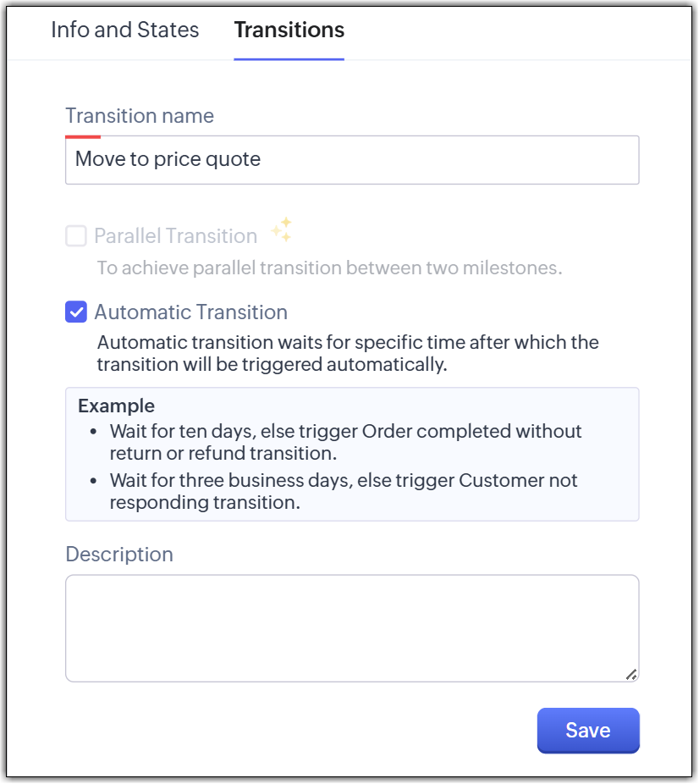The width and height of the screenshot is (699, 784).
Task: Click the 'Wait for ten days' example bullet
Action: pyautogui.click(x=345, y=442)
